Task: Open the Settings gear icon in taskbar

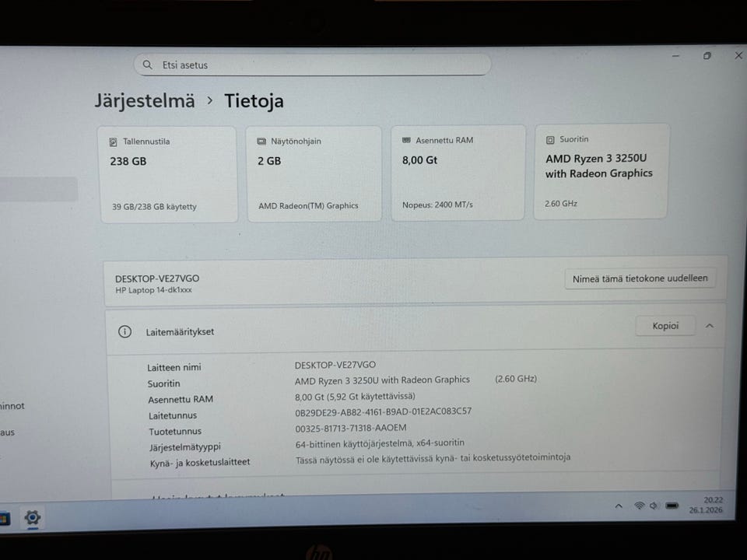Action: [x=33, y=517]
